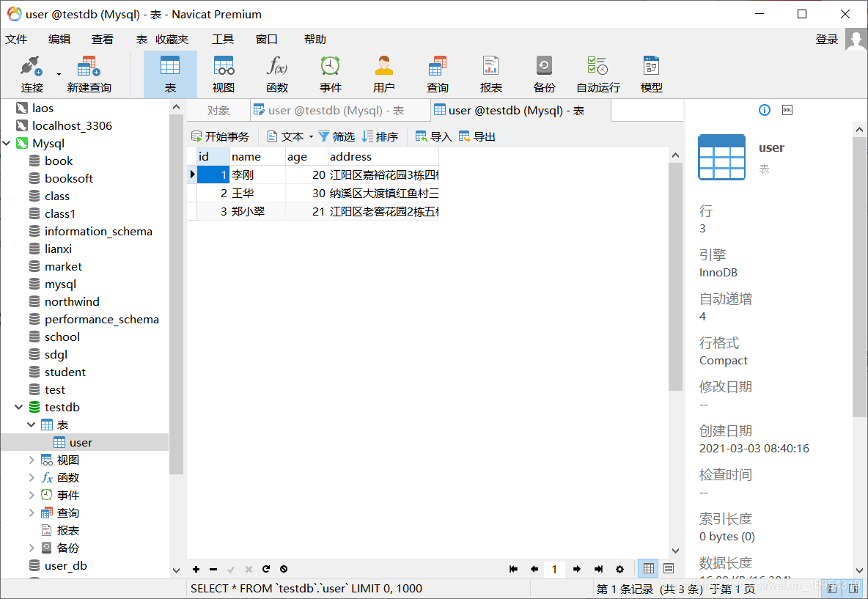868x599 pixels.
Task: Open the Text (文本) dropdown
Action: 290,137
